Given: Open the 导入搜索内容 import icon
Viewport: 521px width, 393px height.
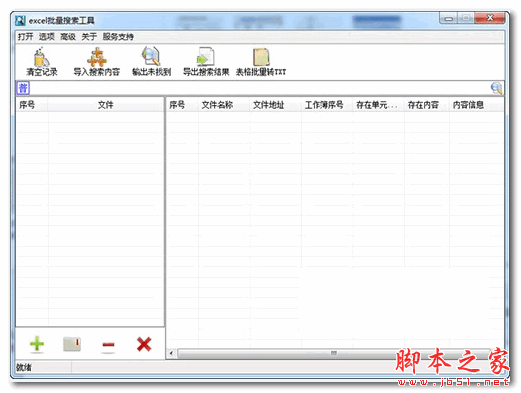Looking at the screenshot, I should coord(97,57).
